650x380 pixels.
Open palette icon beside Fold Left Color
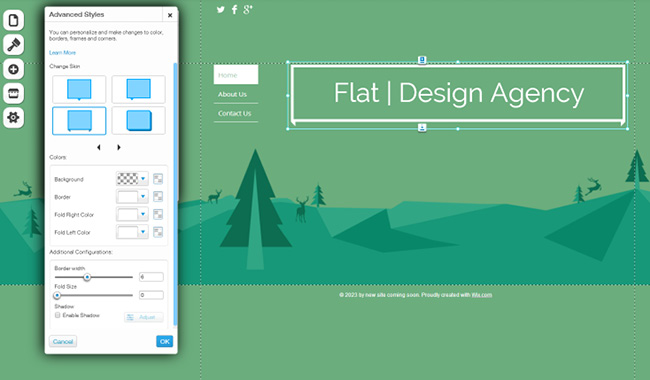click(158, 232)
